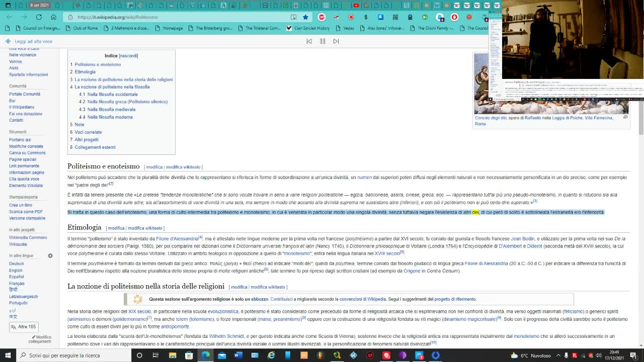Click the 'Contribuisci' link in abbozzo notice

281,299
